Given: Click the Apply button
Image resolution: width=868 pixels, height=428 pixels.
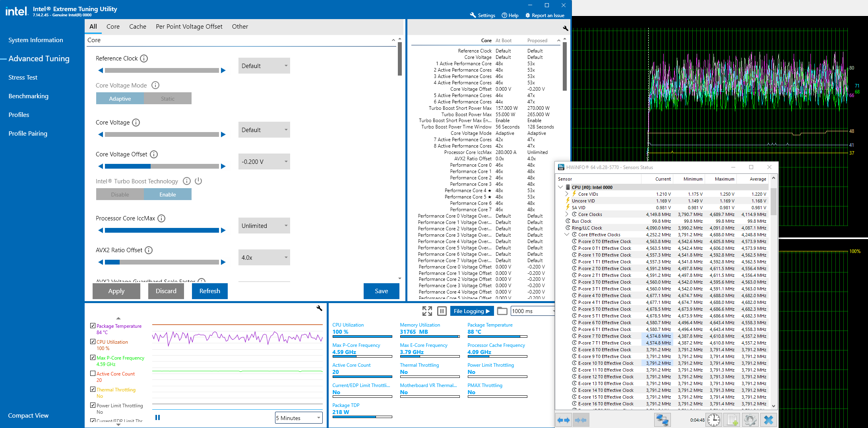Looking at the screenshot, I should 116,291.
